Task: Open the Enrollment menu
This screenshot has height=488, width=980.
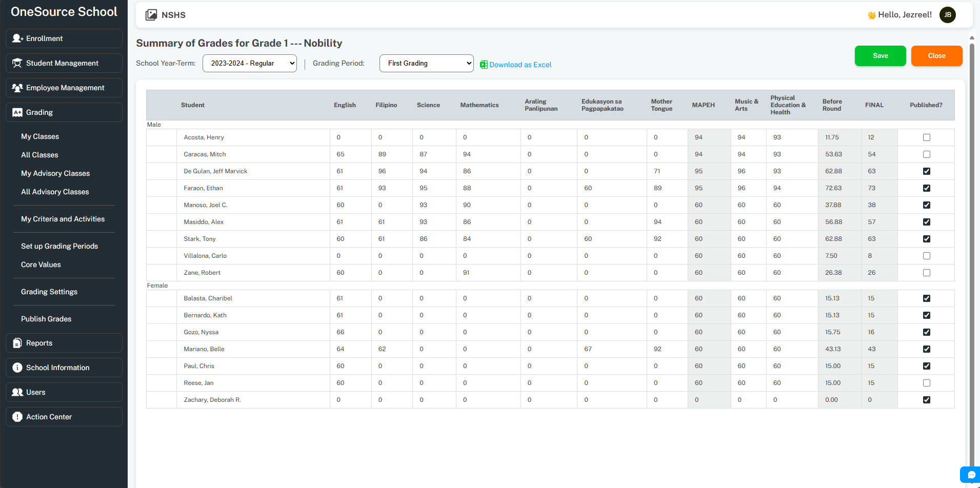Action: 64,38
